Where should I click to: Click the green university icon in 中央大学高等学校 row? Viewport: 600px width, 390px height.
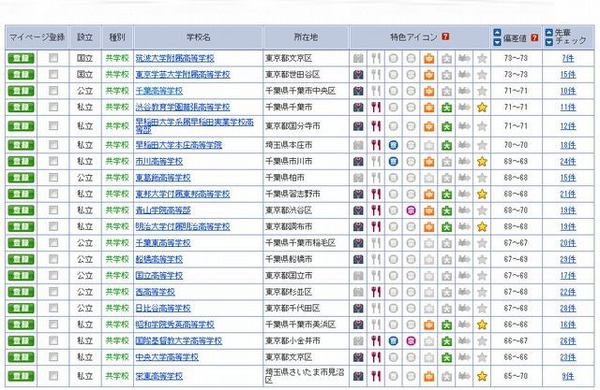[447, 357]
